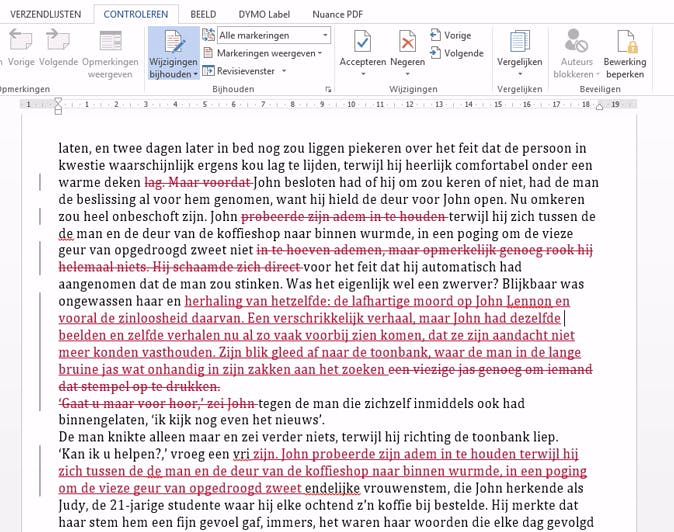The width and height of the screenshot is (674, 532).
Task: Open the Nuance PDF tab
Action: pos(337,14)
